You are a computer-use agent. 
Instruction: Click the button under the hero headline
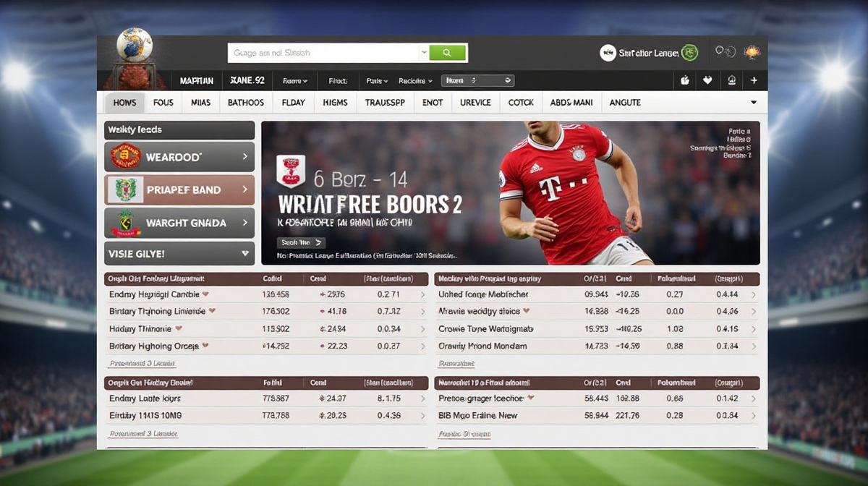(x=301, y=243)
